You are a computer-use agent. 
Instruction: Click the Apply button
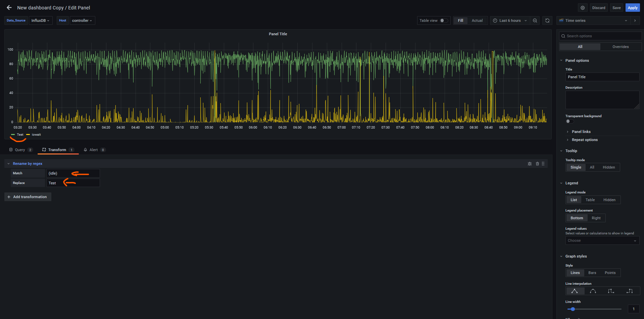633,8
